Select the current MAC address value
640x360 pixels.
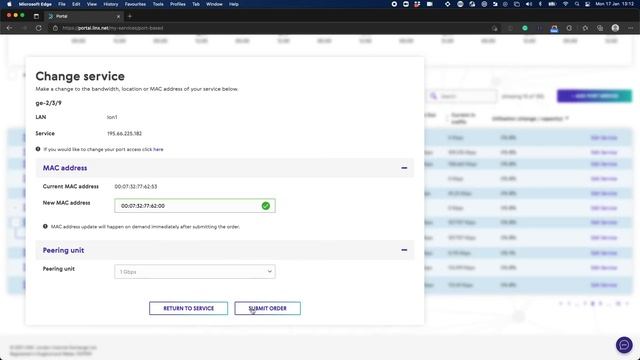pos(136,187)
